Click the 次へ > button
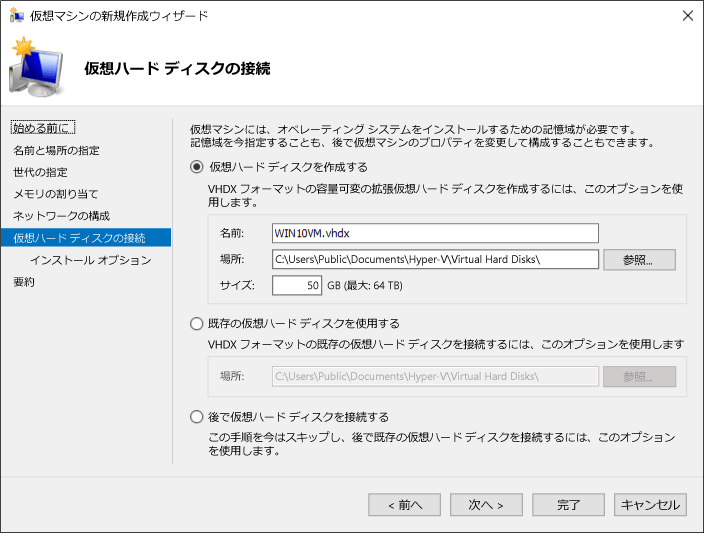 [x=486, y=505]
